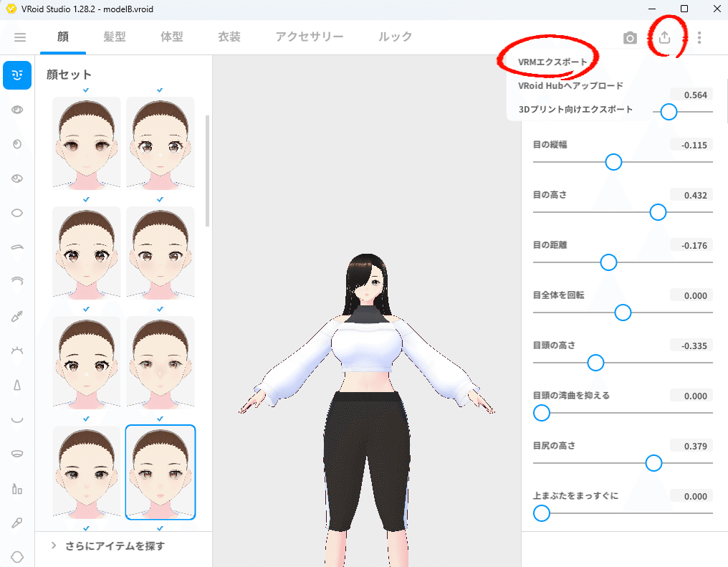728x567 pixels.
Task: Select the lips category icon
Action: click(17, 454)
